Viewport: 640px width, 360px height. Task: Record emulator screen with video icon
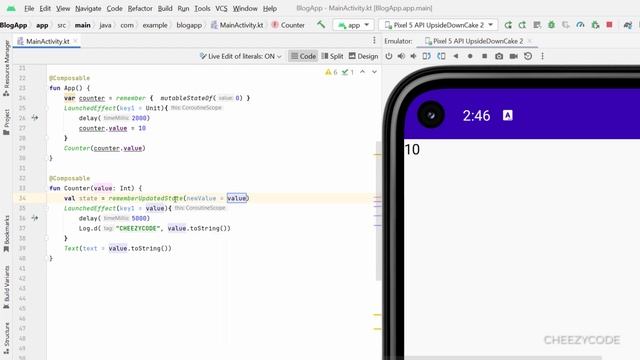point(513,56)
